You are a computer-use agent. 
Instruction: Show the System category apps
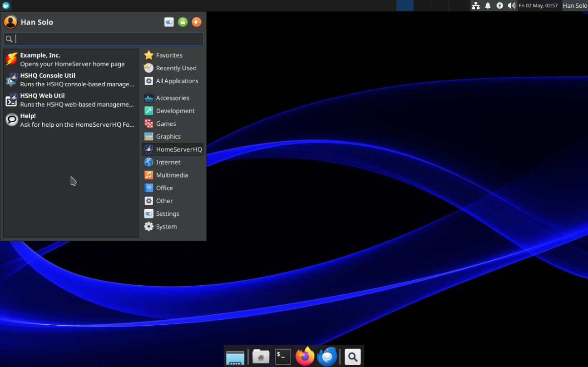coord(166,227)
